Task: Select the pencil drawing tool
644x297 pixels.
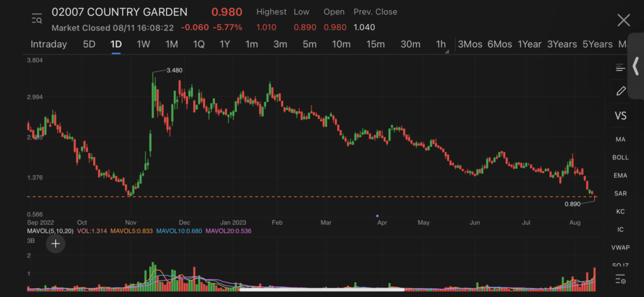Action: coord(621,90)
